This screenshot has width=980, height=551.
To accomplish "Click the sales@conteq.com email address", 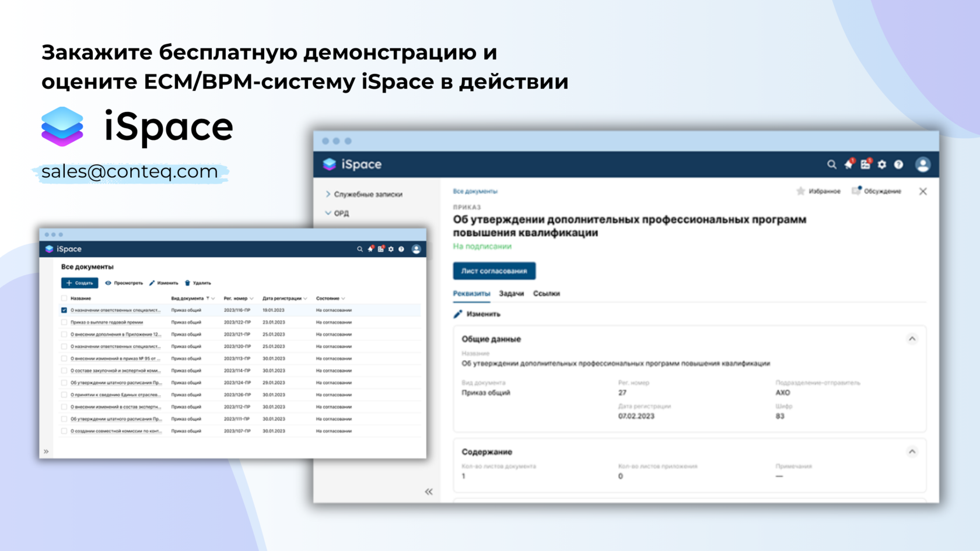I will coord(129,171).
